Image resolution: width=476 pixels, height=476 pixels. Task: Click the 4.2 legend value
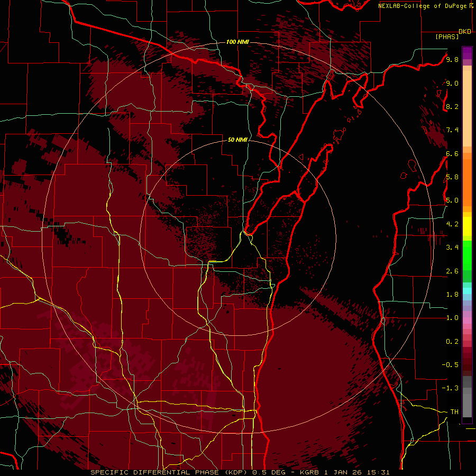452,224
